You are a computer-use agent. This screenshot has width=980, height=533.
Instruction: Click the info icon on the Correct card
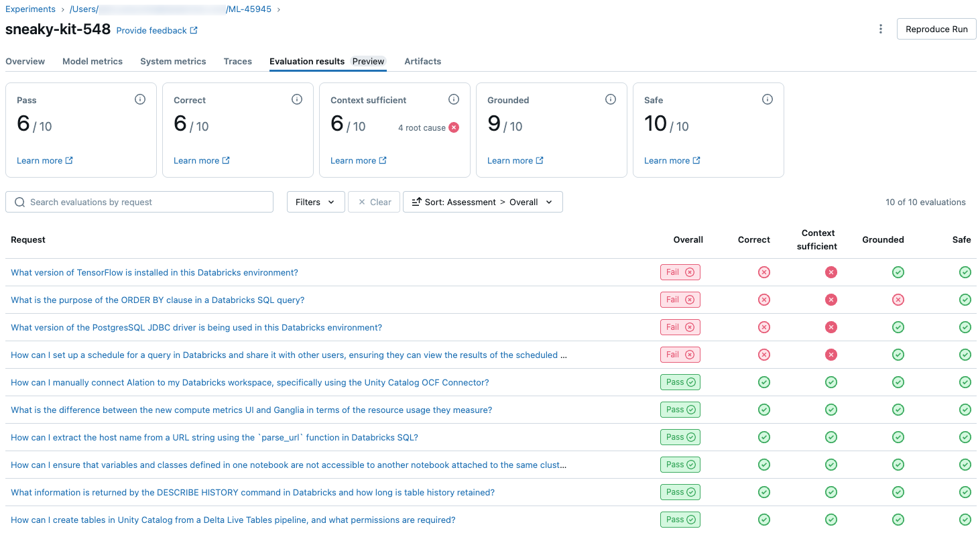pos(297,99)
